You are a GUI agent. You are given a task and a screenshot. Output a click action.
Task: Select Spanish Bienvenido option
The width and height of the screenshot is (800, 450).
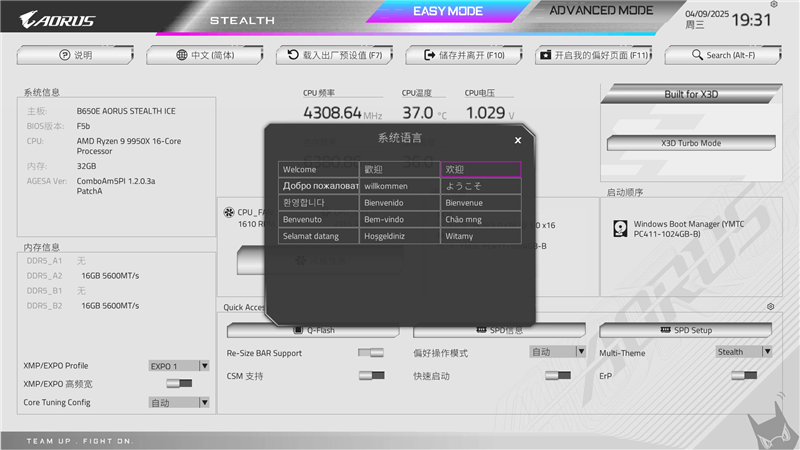(x=399, y=203)
